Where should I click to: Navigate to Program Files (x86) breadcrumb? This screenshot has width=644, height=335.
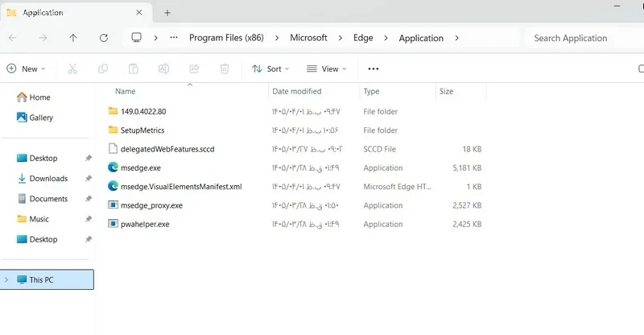(x=226, y=38)
